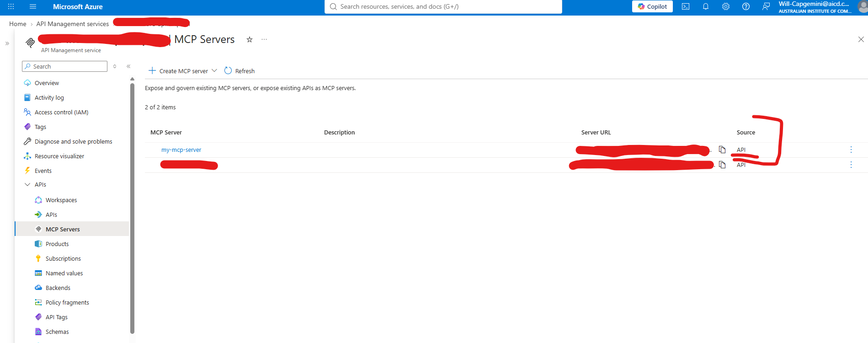This screenshot has width=868, height=343.
Task: Click the Description column header
Action: coord(339,133)
